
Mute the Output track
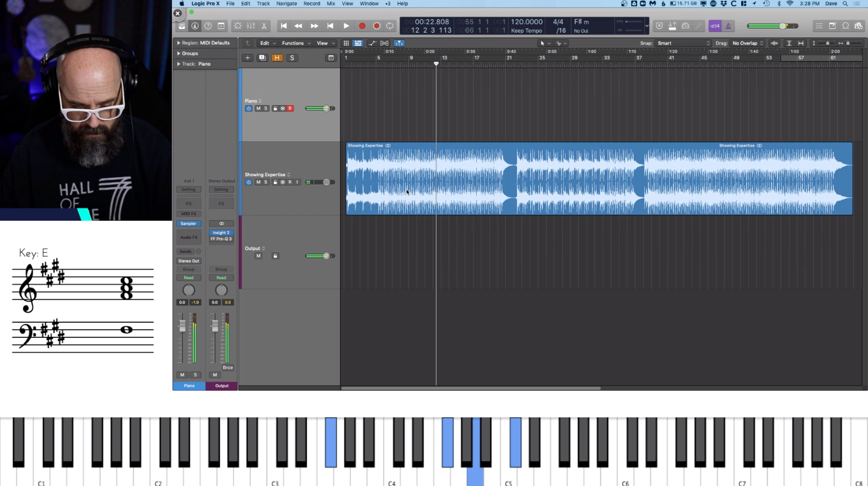[x=258, y=256]
